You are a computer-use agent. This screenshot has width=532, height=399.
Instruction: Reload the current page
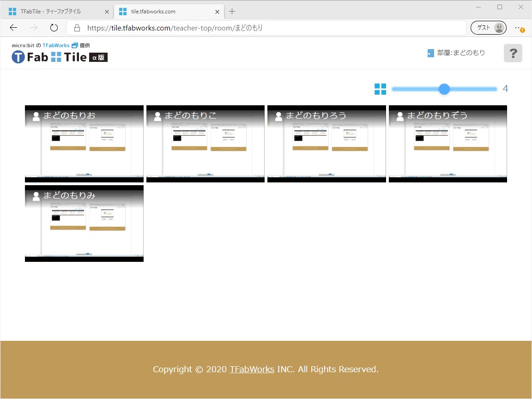click(x=54, y=28)
